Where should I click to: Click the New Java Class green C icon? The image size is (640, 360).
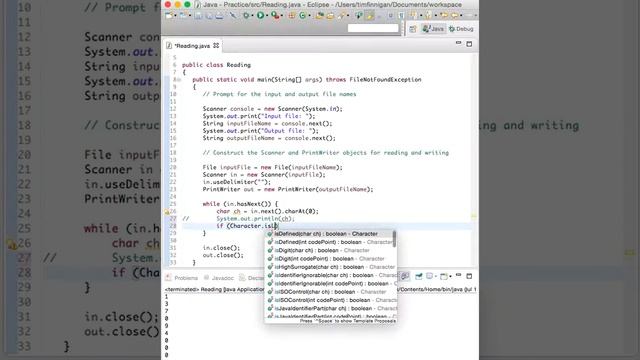coord(302,16)
